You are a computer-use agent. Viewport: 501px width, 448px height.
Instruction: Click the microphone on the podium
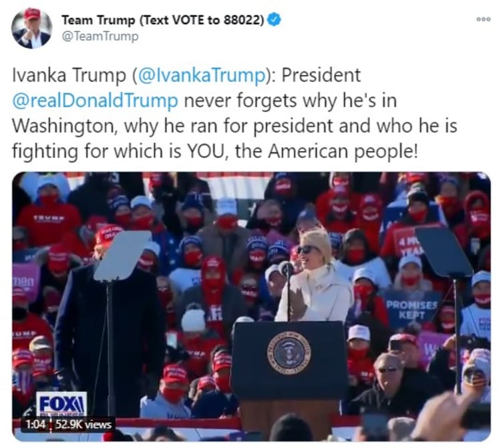(x=286, y=268)
